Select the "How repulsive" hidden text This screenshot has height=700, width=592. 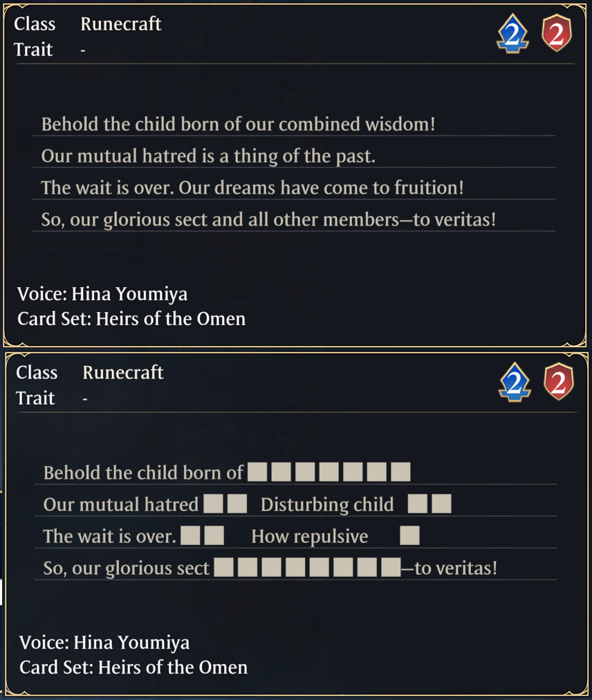coord(310,536)
